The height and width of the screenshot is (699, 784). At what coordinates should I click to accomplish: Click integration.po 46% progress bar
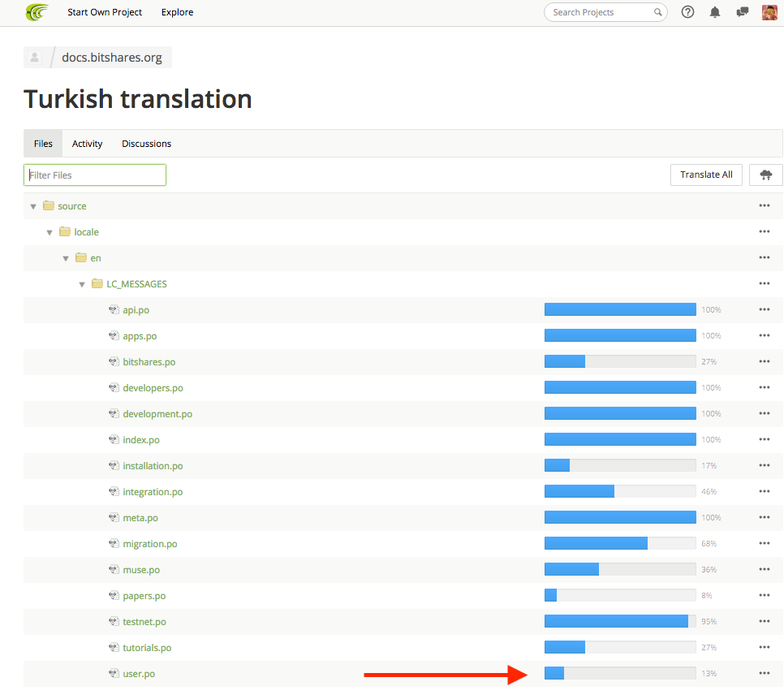(x=620, y=491)
